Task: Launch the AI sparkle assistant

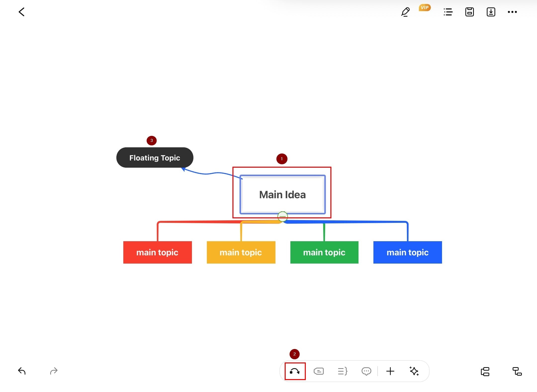Action: (414, 371)
